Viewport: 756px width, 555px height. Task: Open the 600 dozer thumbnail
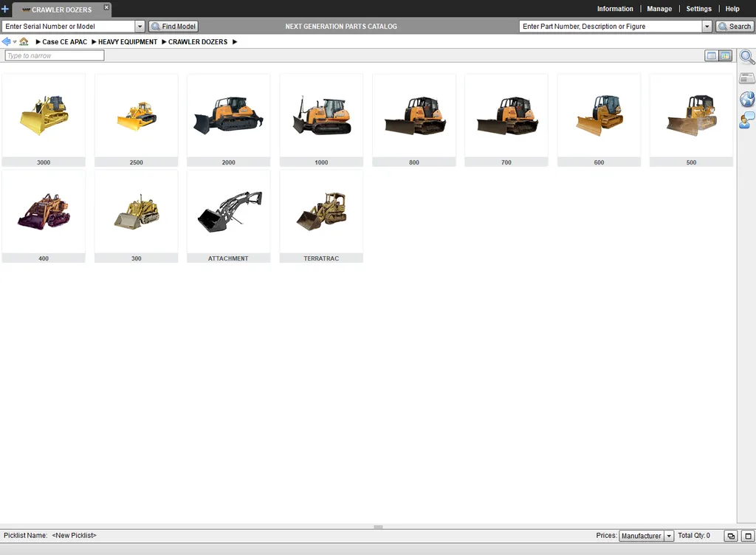point(599,120)
